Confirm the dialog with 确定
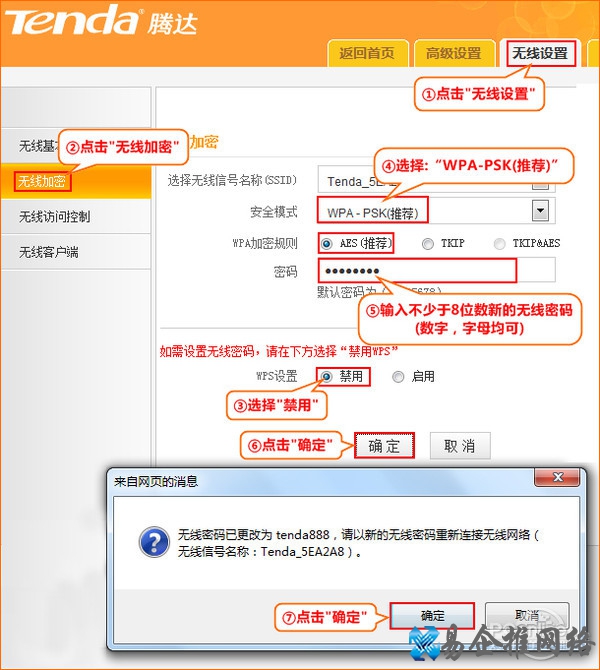600x670 pixels. tap(432, 616)
